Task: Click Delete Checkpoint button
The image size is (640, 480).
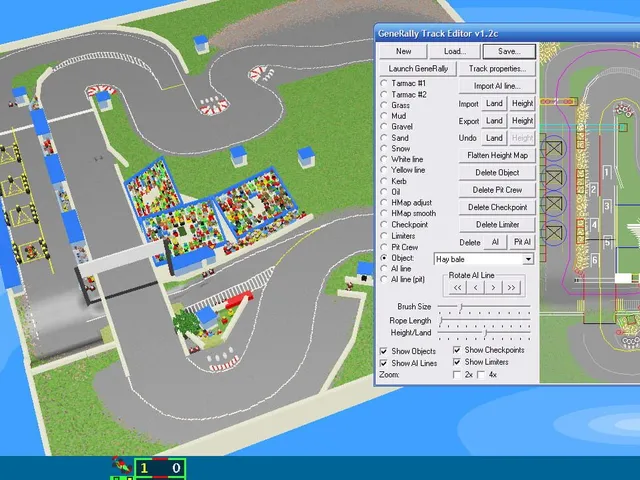Action: (497, 207)
